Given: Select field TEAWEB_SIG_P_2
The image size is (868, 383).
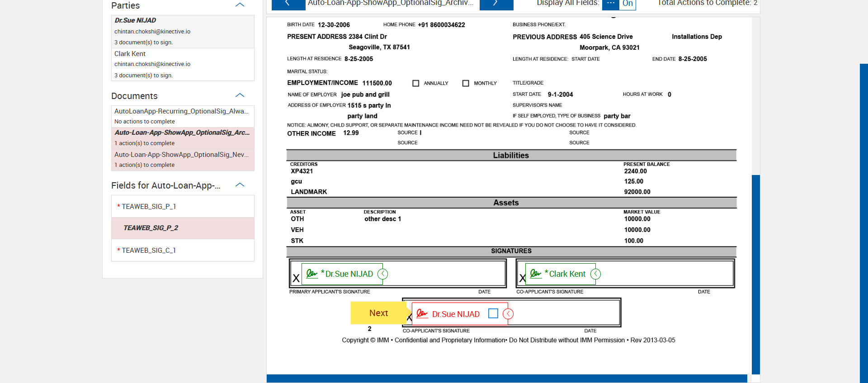Looking at the screenshot, I should click(x=183, y=228).
